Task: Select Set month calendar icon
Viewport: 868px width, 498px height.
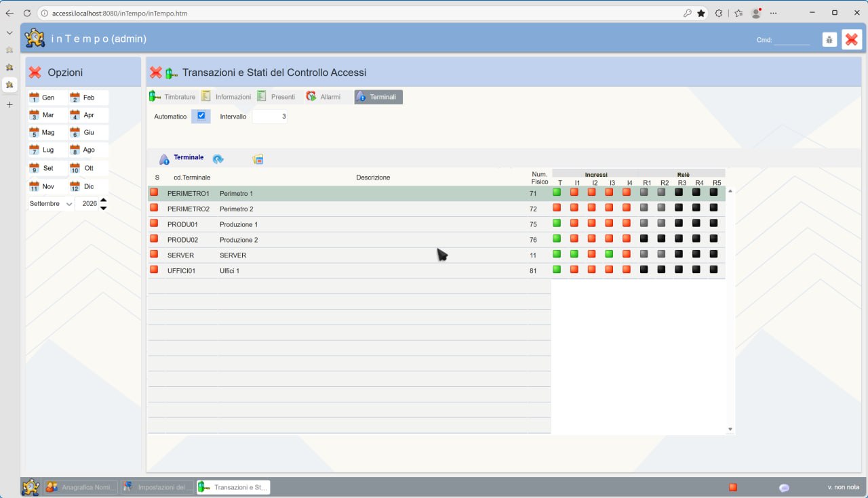Action: (35, 168)
